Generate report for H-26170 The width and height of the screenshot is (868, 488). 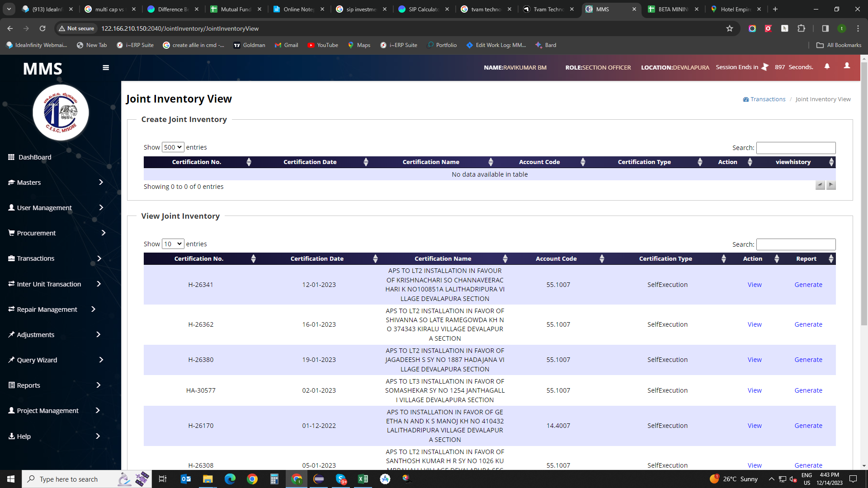[808, 426]
